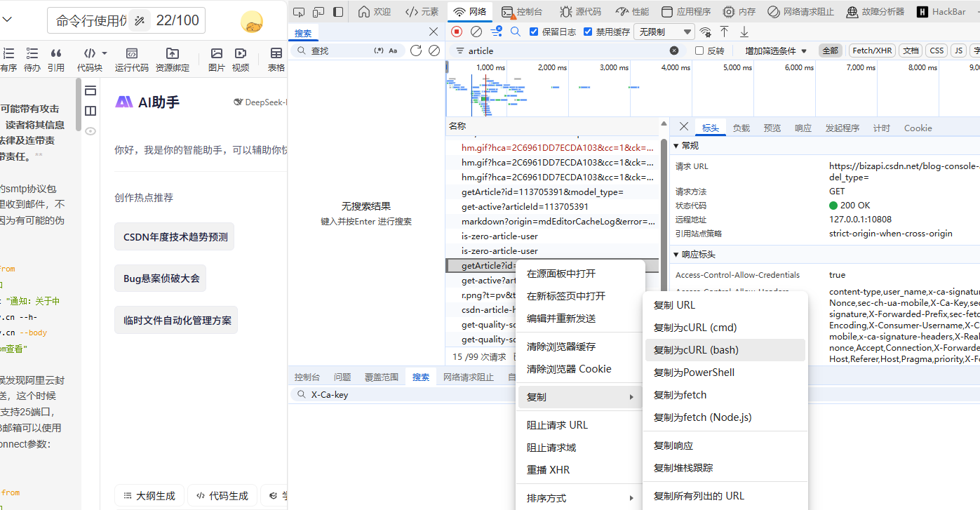Open network search with the magnifier icon
Viewport: 980px width, 510px height.
516,32
